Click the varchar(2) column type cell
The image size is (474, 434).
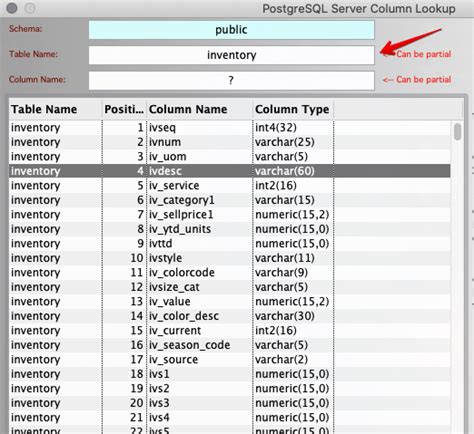coord(293,359)
